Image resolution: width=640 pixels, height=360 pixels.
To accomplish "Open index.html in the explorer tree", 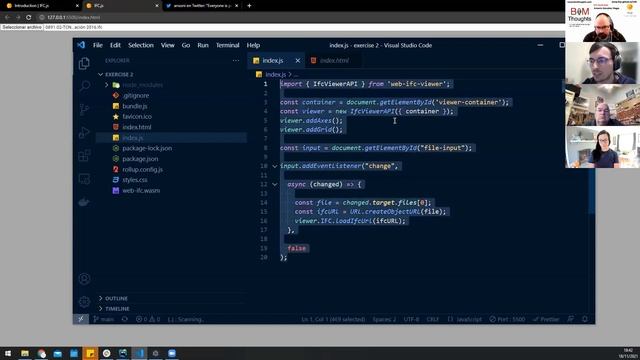I will point(137,127).
